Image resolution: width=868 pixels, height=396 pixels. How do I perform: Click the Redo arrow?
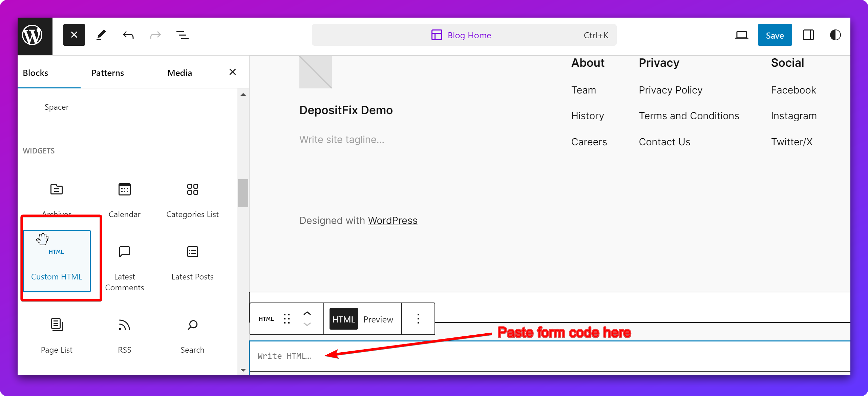[x=155, y=35]
